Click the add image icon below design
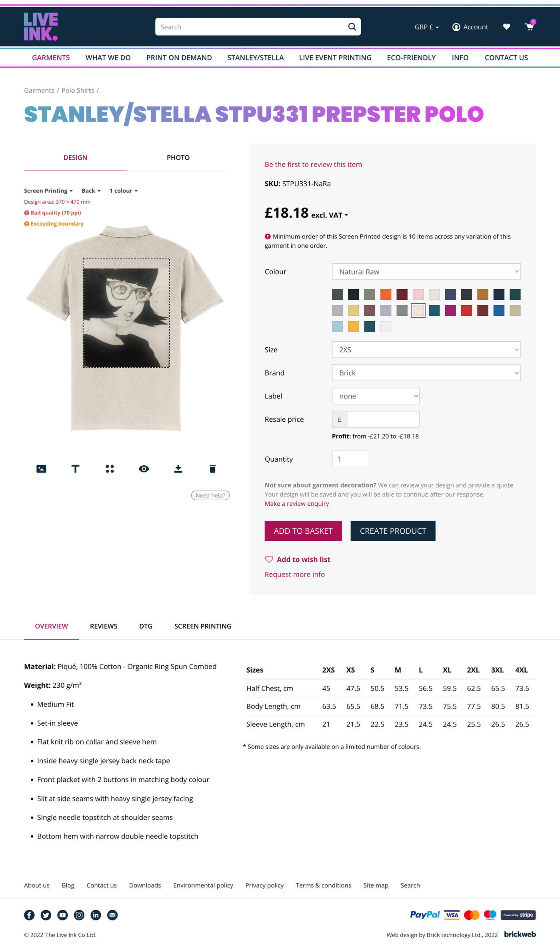560x949 pixels. tap(41, 469)
